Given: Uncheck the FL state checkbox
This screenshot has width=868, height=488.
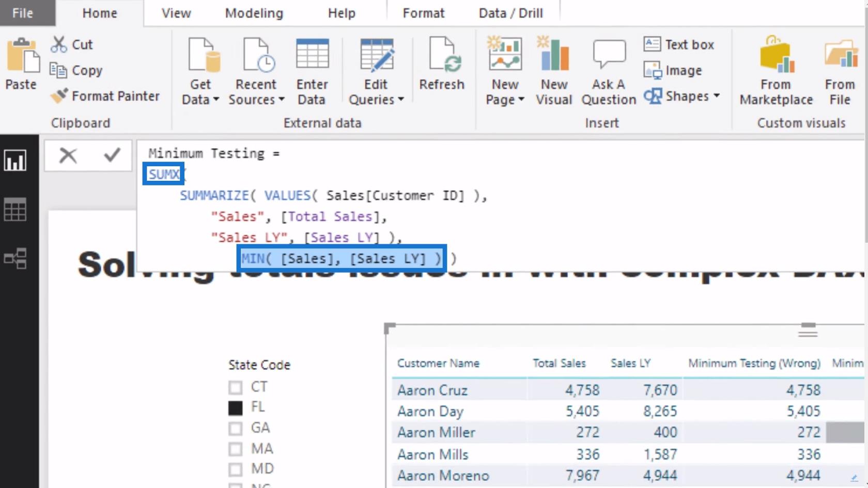Looking at the screenshot, I should [236, 408].
